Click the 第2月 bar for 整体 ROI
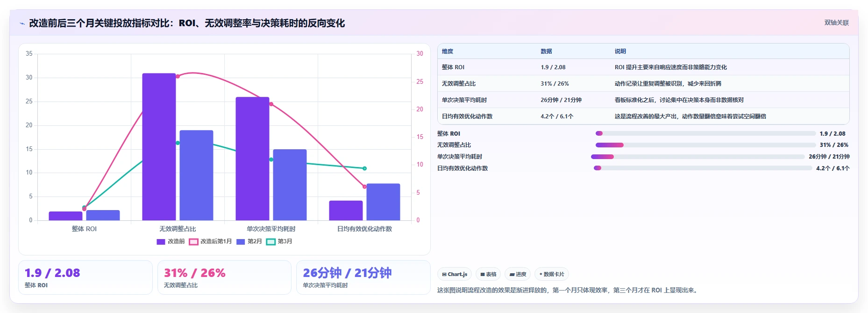Viewport: 868px width, 313px height. tap(103, 215)
